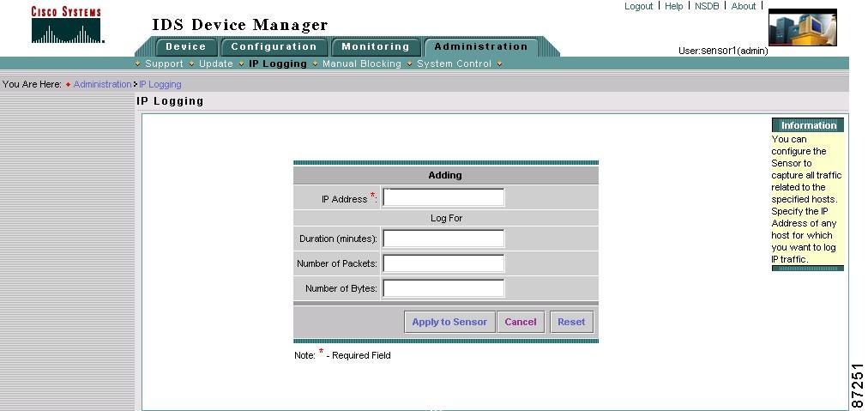Open the Support submenu item

tap(164, 63)
